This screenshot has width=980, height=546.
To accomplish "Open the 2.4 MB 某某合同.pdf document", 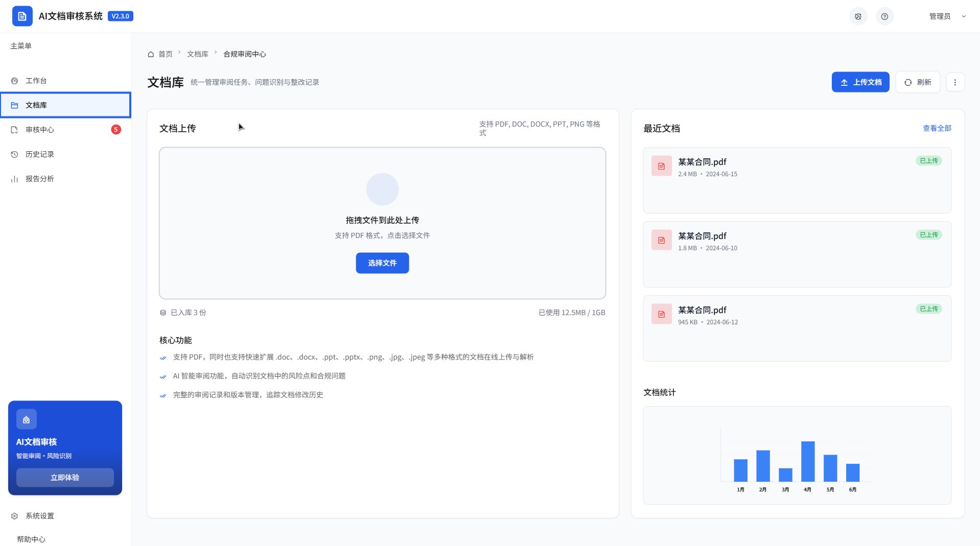I will point(797,180).
